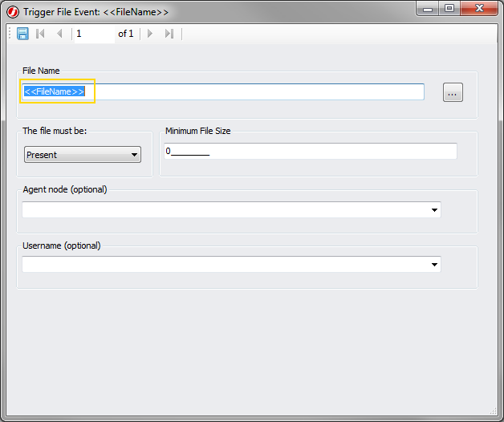Click the record number field showing 1

click(x=95, y=34)
